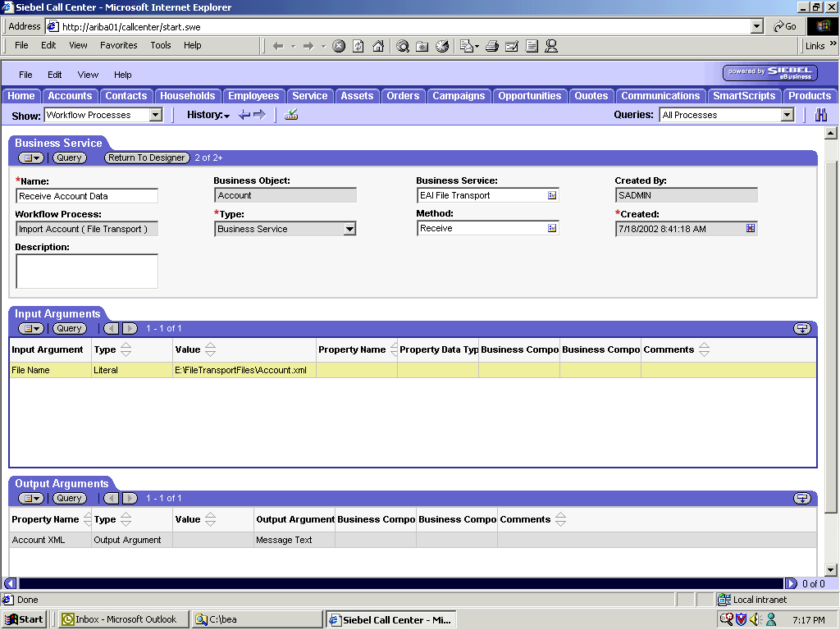Open the Type dropdown showing Business Service
The width and height of the screenshot is (840, 630).
pos(349,229)
